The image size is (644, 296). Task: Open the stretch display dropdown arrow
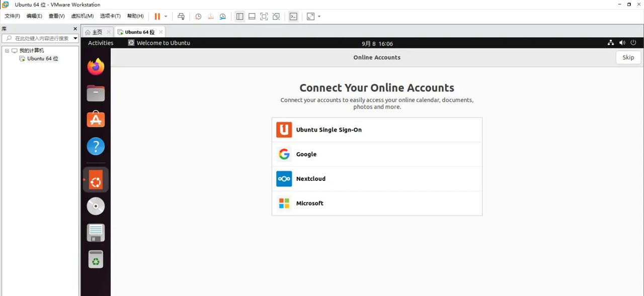319,16
